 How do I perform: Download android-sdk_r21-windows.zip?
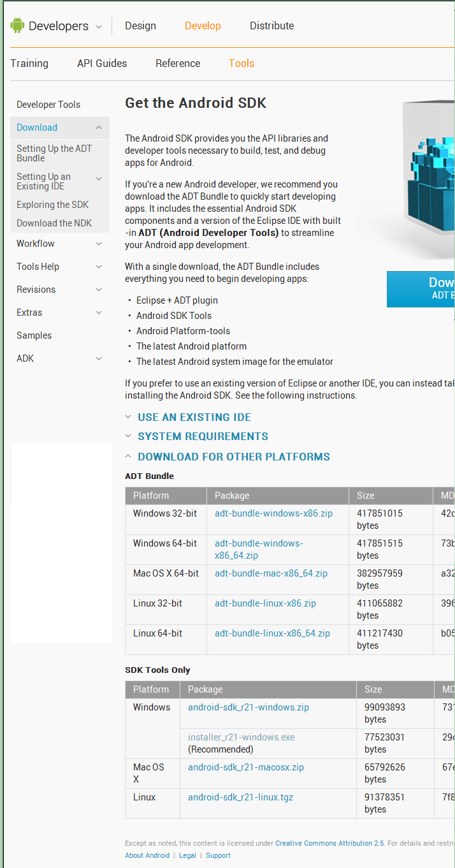(x=249, y=707)
